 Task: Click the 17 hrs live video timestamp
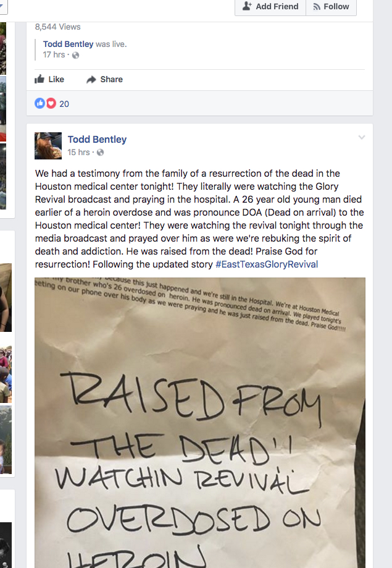tap(54, 55)
